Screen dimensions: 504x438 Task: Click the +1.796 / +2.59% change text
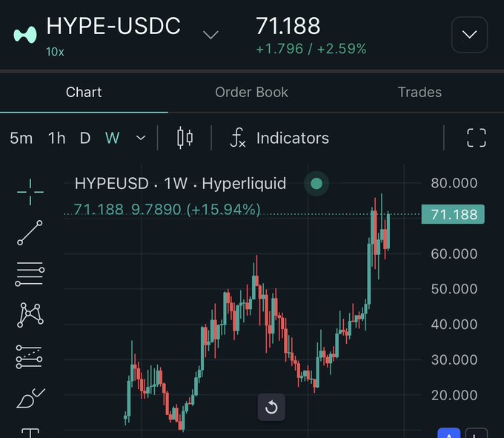[311, 49]
